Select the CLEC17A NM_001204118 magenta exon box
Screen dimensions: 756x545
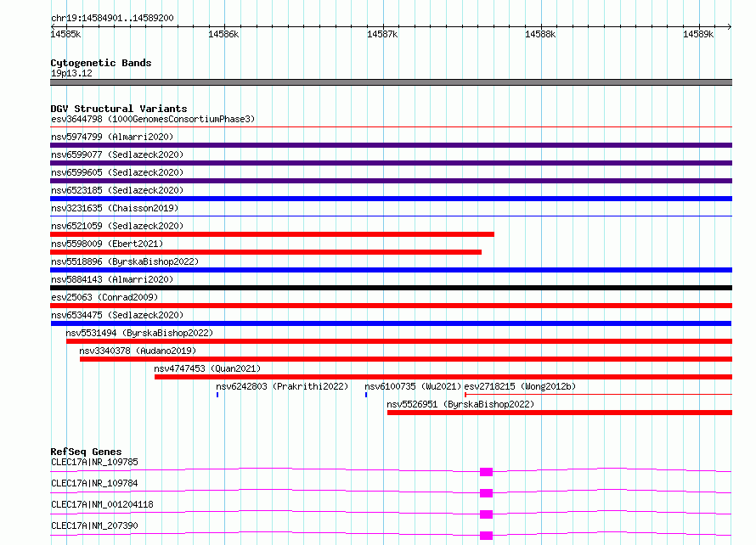click(486, 514)
